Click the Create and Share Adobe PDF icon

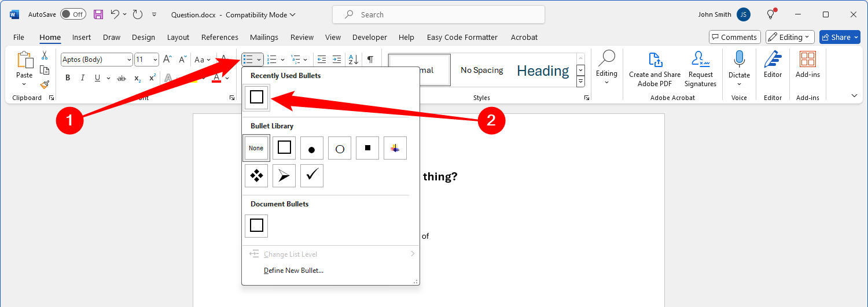coord(654,60)
